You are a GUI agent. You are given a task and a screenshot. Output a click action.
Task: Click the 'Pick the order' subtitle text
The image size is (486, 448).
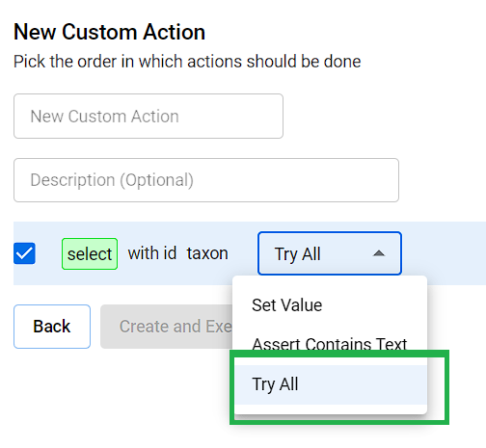187,62
